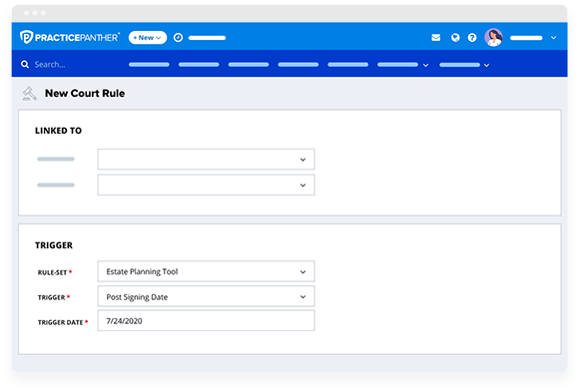Screen dimensions: 580x392
Task: Focus the Search... field
Action: (50, 64)
